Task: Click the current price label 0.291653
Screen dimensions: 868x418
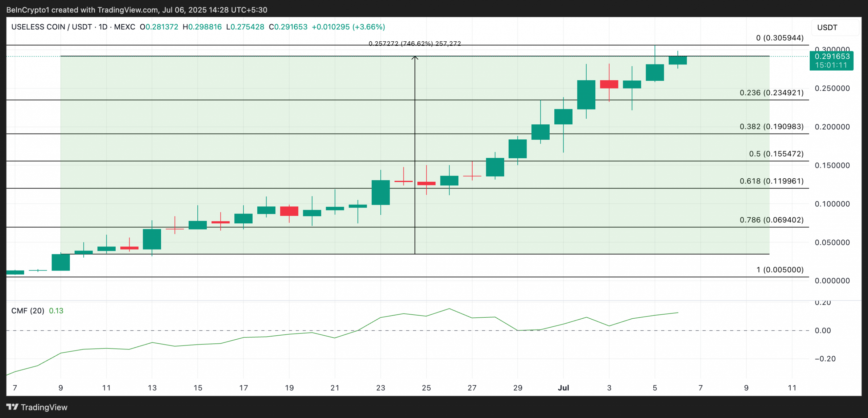Action: point(832,57)
